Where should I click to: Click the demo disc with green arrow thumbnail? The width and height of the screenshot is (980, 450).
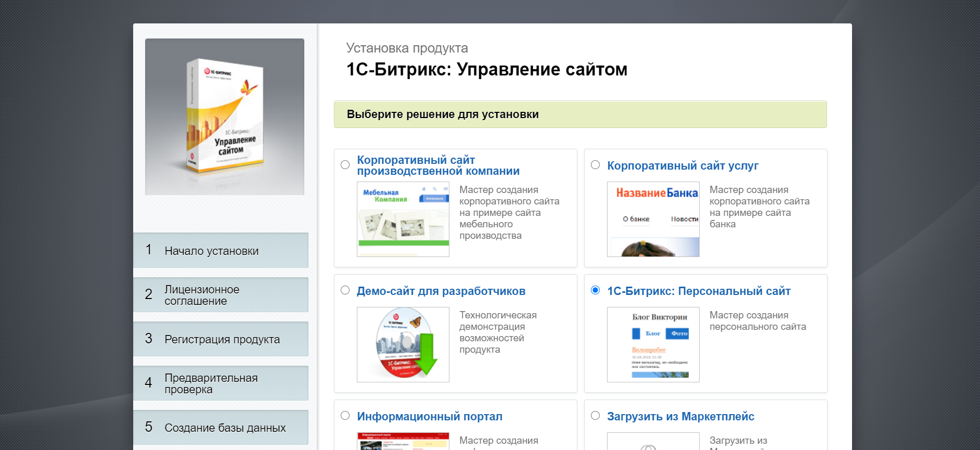click(x=403, y=344)
